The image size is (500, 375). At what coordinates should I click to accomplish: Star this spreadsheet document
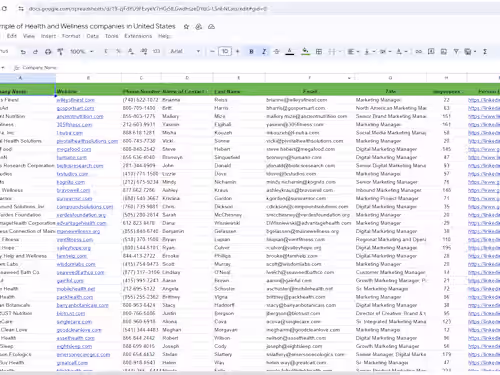point(186,27)
